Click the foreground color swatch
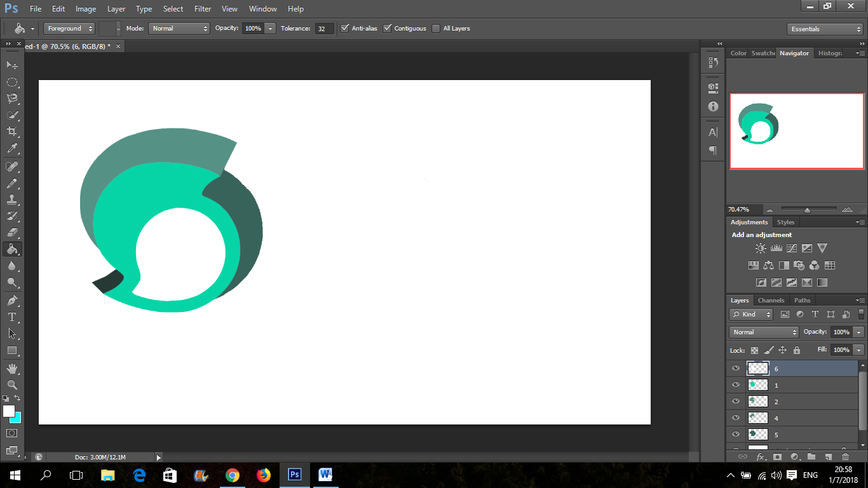 [x=8, y=411]
